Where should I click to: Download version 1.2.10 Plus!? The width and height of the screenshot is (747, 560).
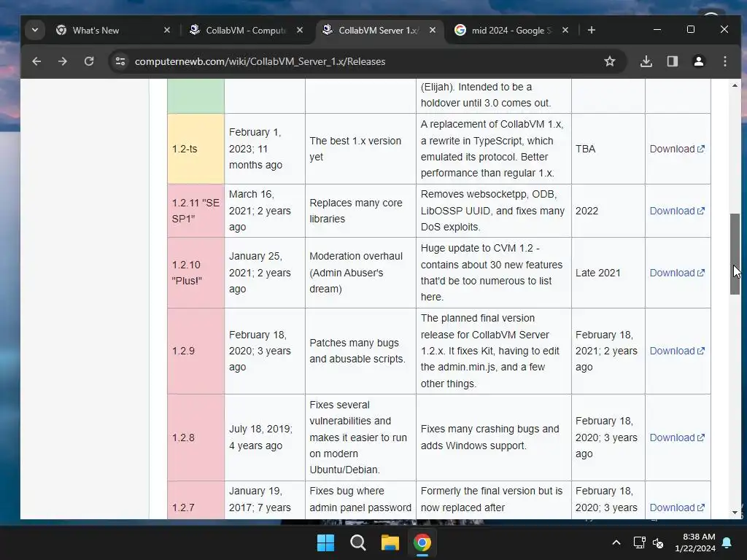(677, 273)
